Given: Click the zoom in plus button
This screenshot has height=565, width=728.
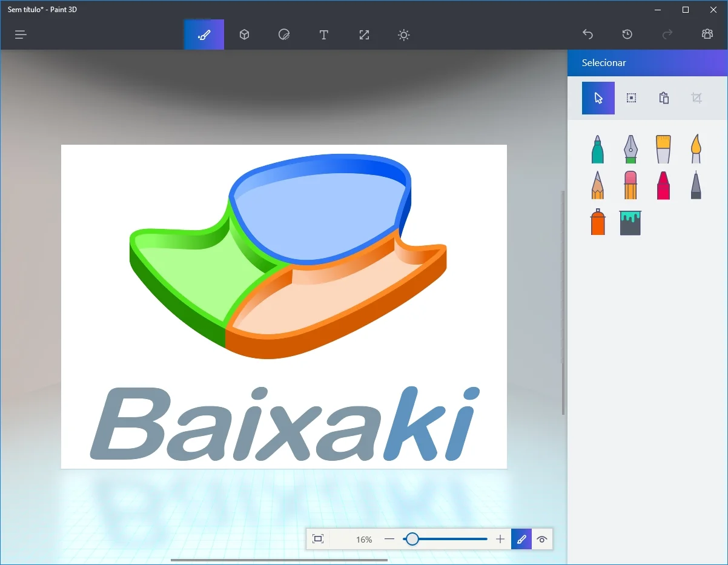Looking at the screenshot, I should [500, 539].
